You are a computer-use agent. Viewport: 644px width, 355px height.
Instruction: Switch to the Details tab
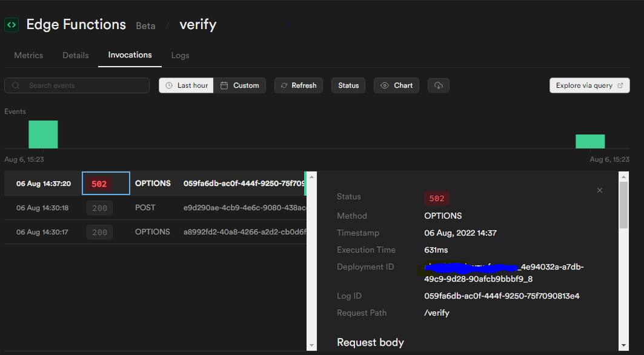click(76, 55)
